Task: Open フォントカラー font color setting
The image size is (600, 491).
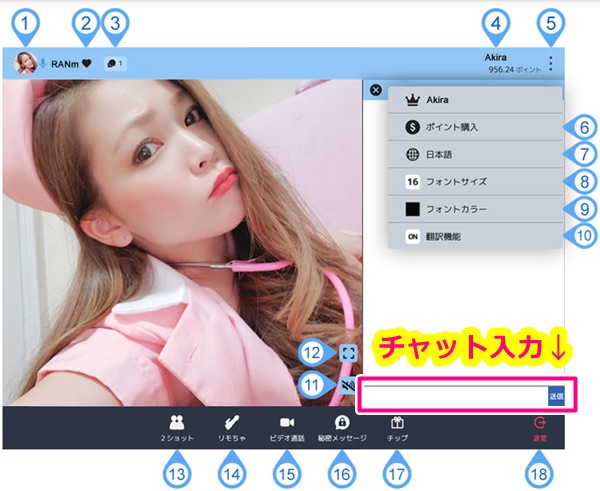Action: point(475,209)
